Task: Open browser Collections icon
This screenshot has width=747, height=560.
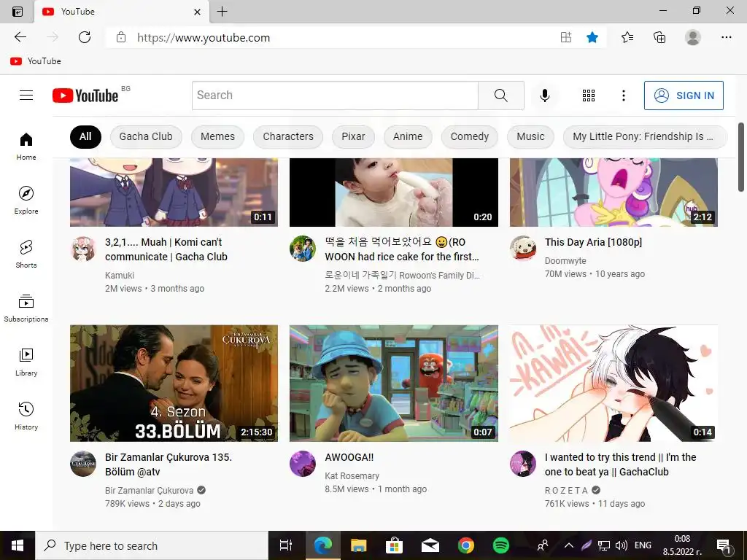Action: [x=659, y=37]
